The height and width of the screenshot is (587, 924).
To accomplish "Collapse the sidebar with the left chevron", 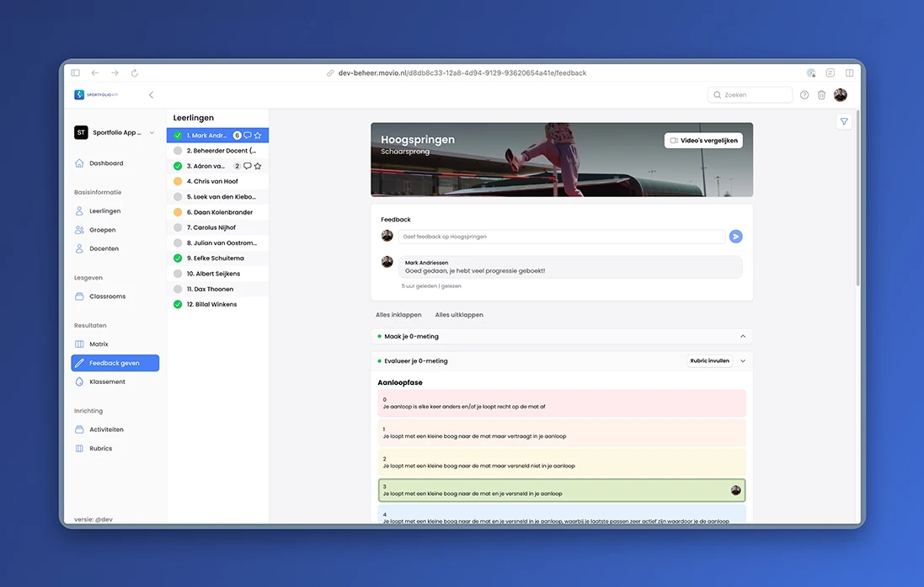I will [152, 95].
